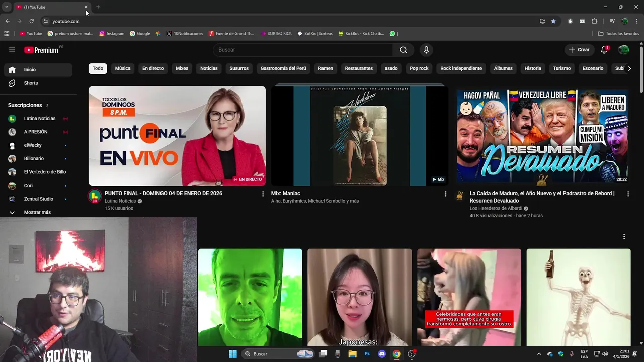Open A PRESIÓN subscription channel
Viewport: 644px width, 362px height.
(38, 132)
